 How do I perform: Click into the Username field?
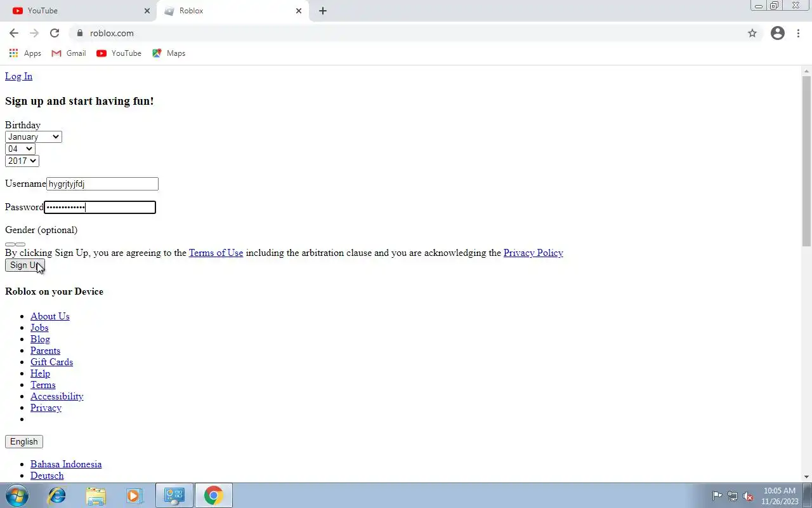[102, 184]
